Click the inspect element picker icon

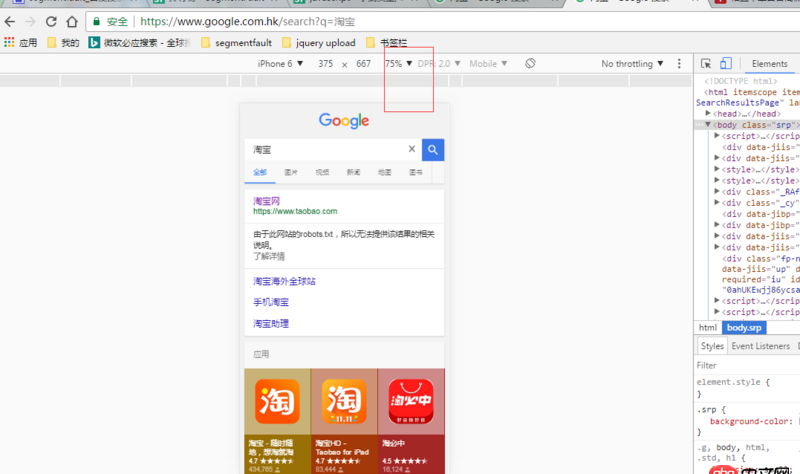tap(706, 64)
